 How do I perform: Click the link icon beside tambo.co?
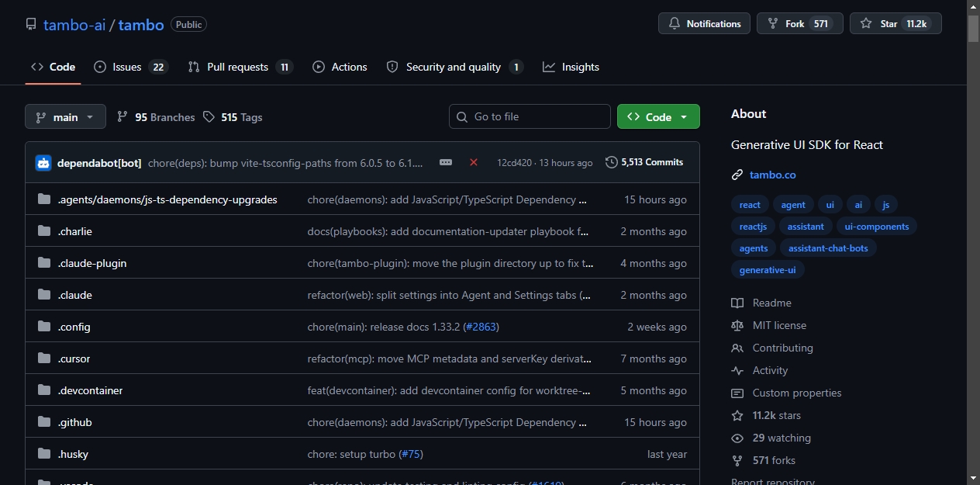[737, 175]
